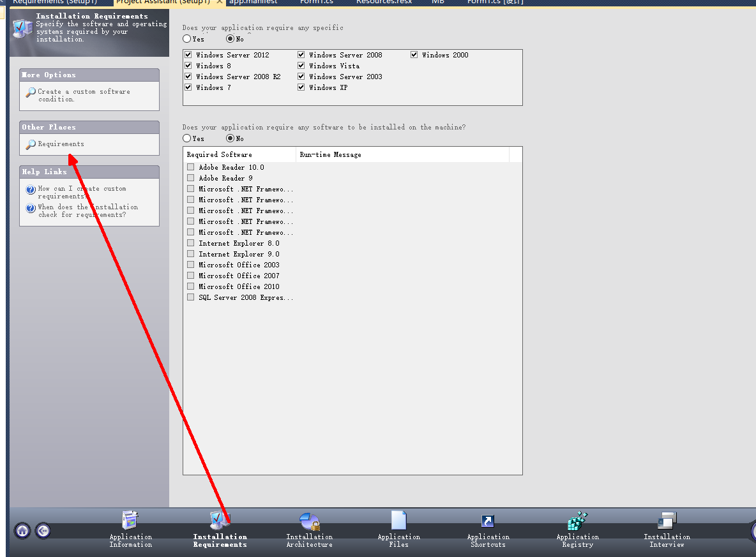756x557 pixels.
Task: Open Application Information step icon
Action: [130, 521]
